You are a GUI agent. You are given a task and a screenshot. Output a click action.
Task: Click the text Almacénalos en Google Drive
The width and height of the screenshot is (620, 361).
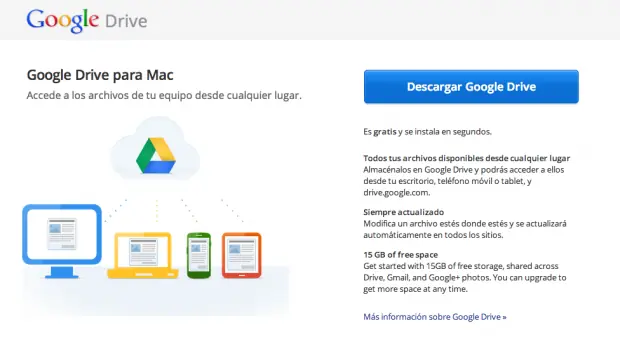pyautogui.click(x=418, y=170)
